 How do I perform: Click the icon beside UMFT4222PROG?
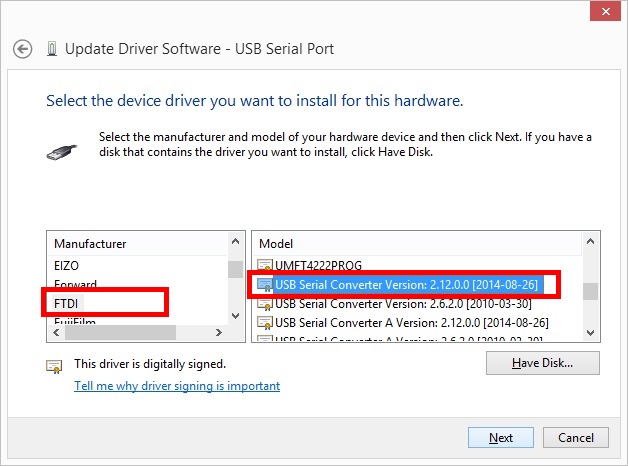pyautogui.click(x=265, y=266)
